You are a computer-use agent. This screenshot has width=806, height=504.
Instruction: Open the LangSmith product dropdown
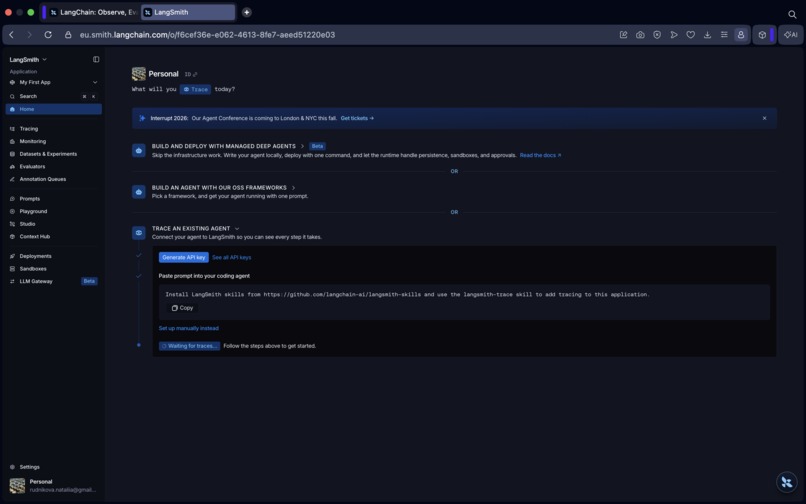tap(28, 60)
